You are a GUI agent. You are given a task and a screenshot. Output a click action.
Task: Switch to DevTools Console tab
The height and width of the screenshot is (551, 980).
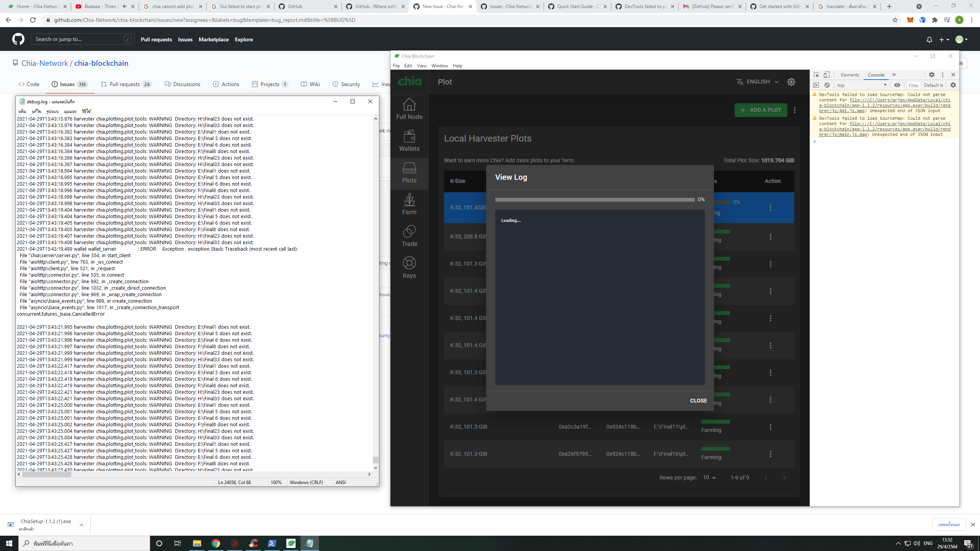coord(876,75)
